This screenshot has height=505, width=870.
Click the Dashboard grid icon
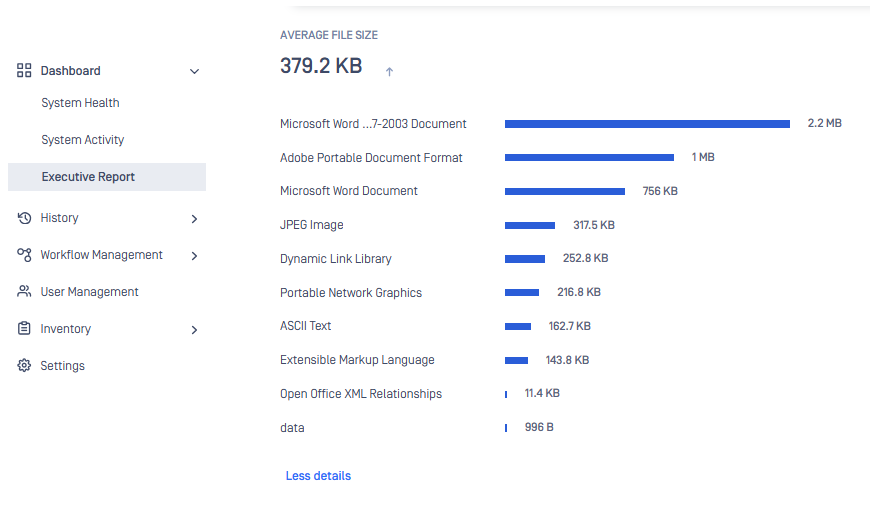[25, 71]
